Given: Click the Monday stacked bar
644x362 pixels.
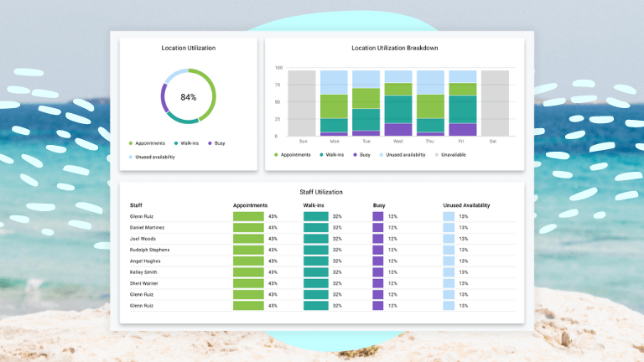Looking at the screenshot, I should [334, 102].
